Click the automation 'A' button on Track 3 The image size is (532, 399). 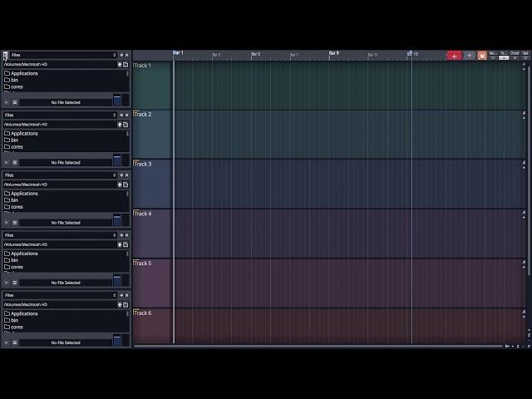click(x=524, y=163)
